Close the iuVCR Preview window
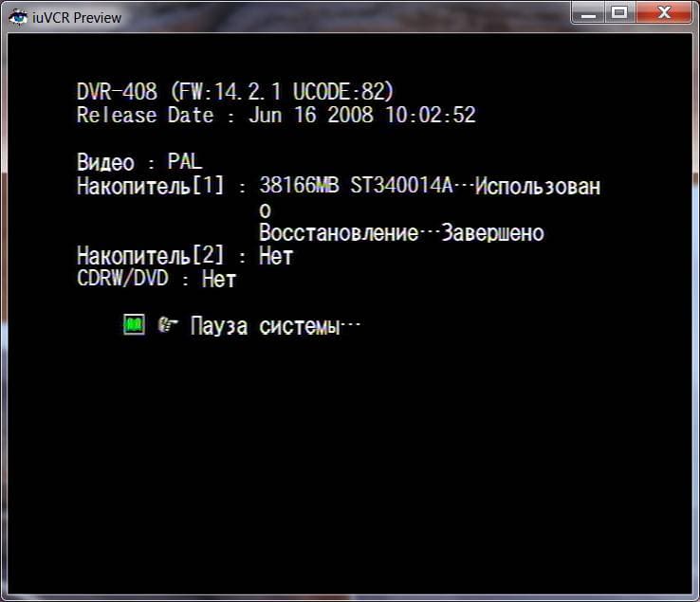This screenshot has width=700, height=602. (x=664, y=13)
